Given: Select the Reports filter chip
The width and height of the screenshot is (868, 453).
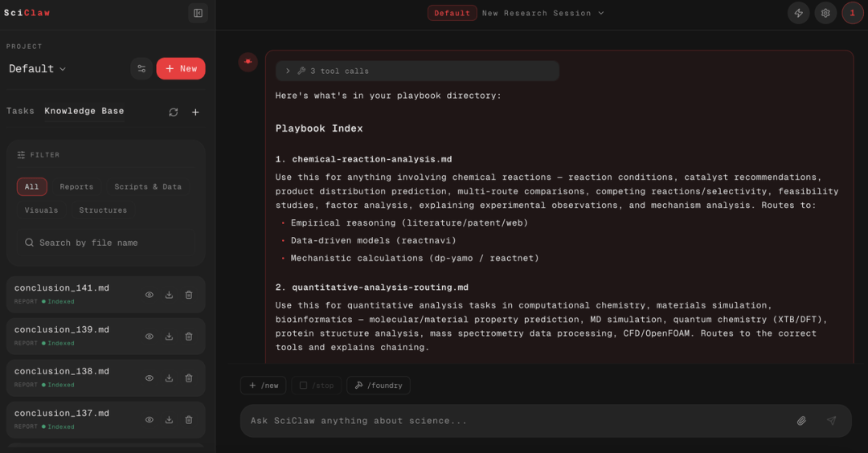Looking at the screenshot, I should (x=76, y=187).
